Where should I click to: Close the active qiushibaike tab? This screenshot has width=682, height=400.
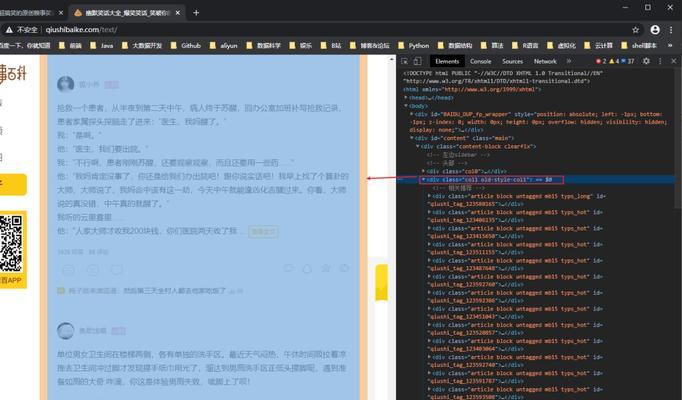tap(177, 13)
